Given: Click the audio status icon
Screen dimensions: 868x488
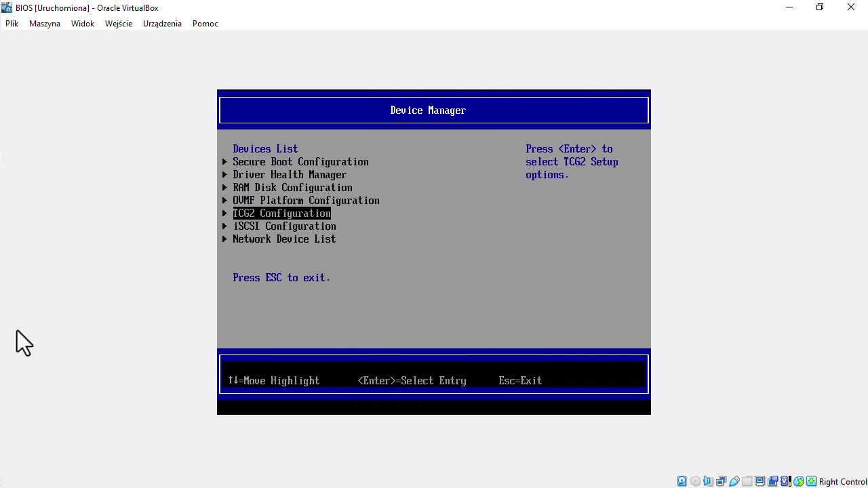Looking at the screenshot, I should pos(709,481).
